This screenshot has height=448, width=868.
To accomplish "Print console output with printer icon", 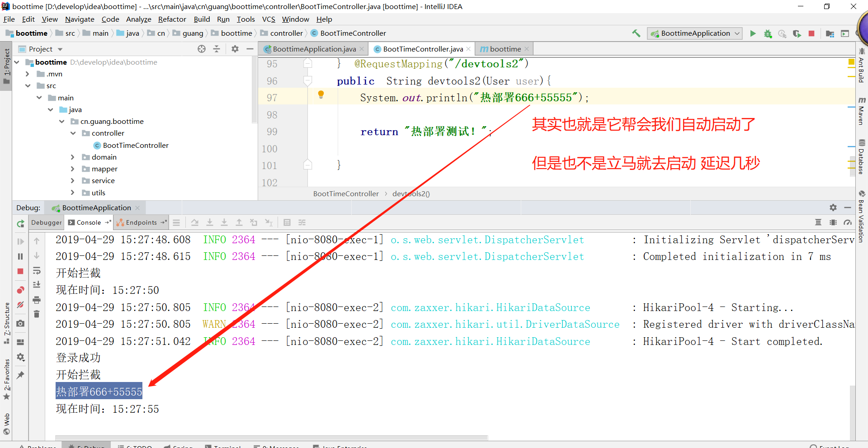I will (37, 300).
